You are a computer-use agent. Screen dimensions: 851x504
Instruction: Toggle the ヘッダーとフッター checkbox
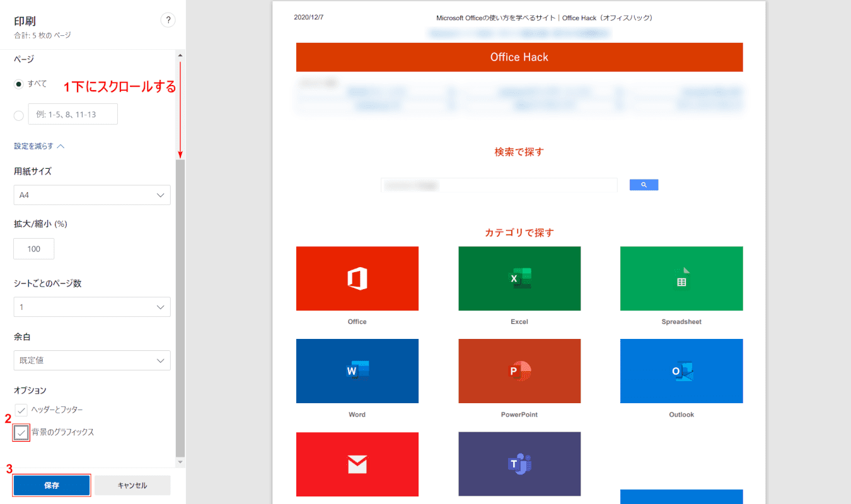[x=21, y=410]
